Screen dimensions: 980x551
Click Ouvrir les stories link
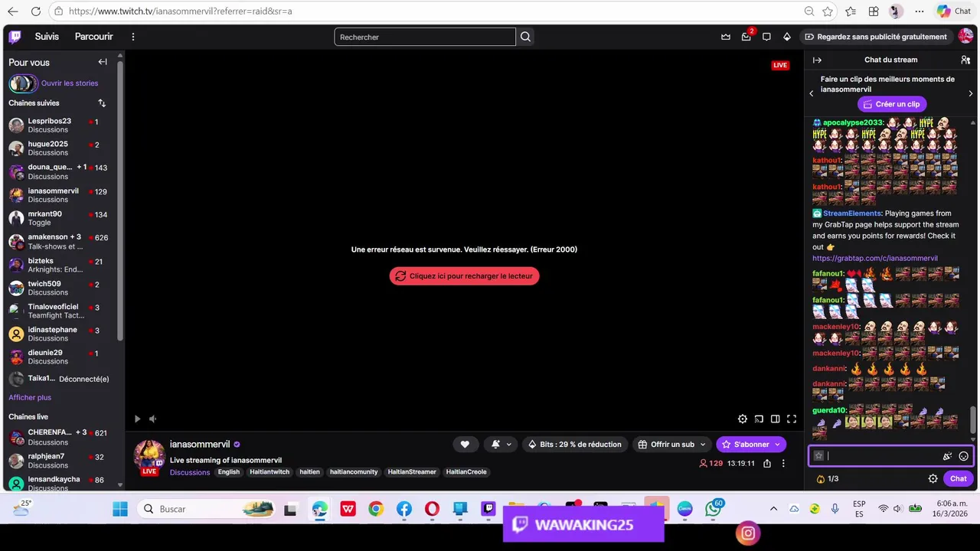click(x=70, y=83)
